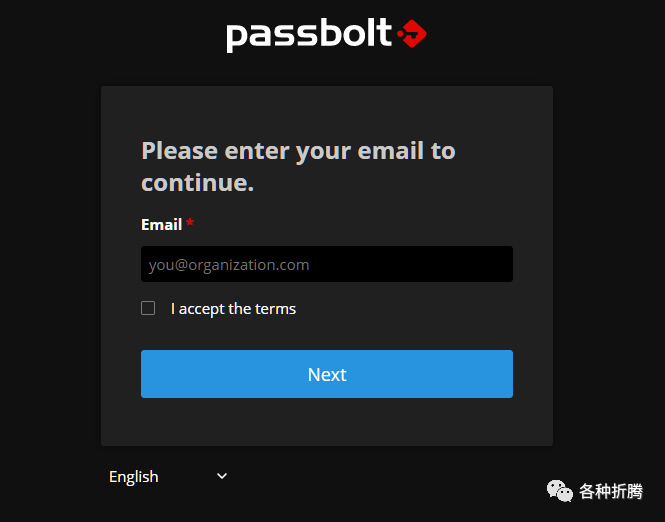Click the chevron arrow next to English
665x522 pixels.
(222, 476)
